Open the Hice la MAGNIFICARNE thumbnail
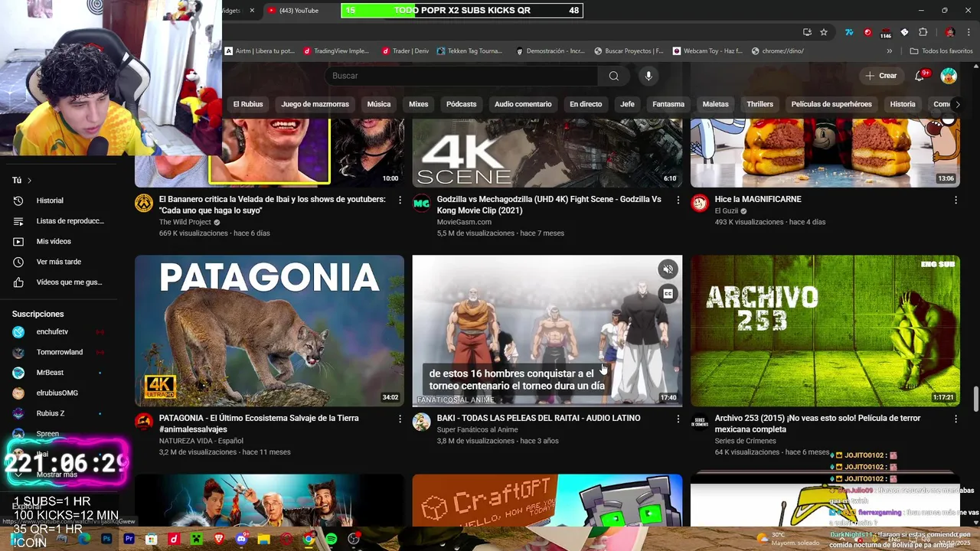This screenshot has height=551, width=980. (825, 153)
